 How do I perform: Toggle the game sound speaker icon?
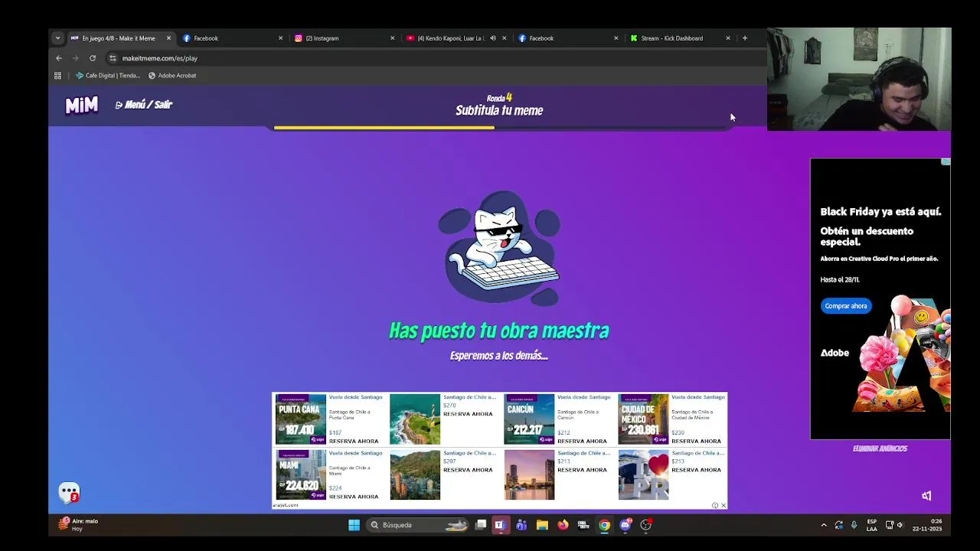click(926, 496)
